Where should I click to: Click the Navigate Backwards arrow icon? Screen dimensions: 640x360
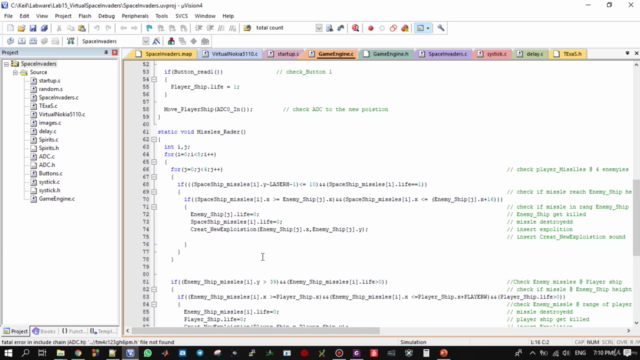point(123,28)
